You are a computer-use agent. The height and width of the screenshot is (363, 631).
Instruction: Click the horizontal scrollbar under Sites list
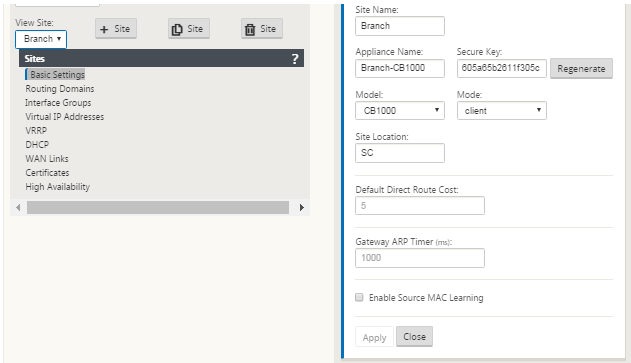click(x=158, y=208)
